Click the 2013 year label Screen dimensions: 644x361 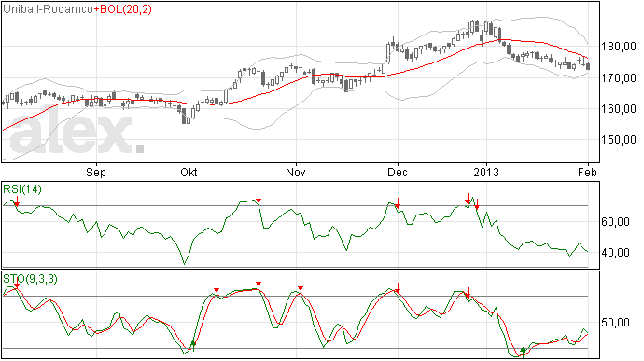[486, 172]
